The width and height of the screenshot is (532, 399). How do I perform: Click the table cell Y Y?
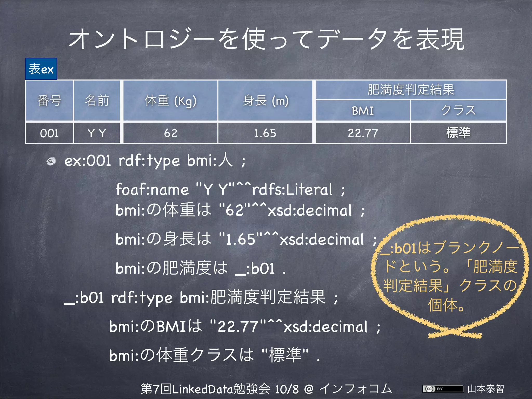click(x=97, y=133)
